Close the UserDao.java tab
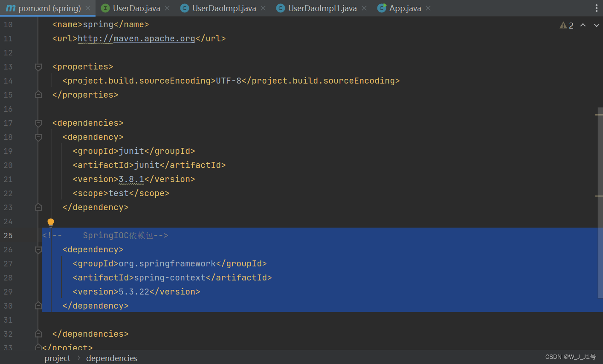 coord(167,8)
